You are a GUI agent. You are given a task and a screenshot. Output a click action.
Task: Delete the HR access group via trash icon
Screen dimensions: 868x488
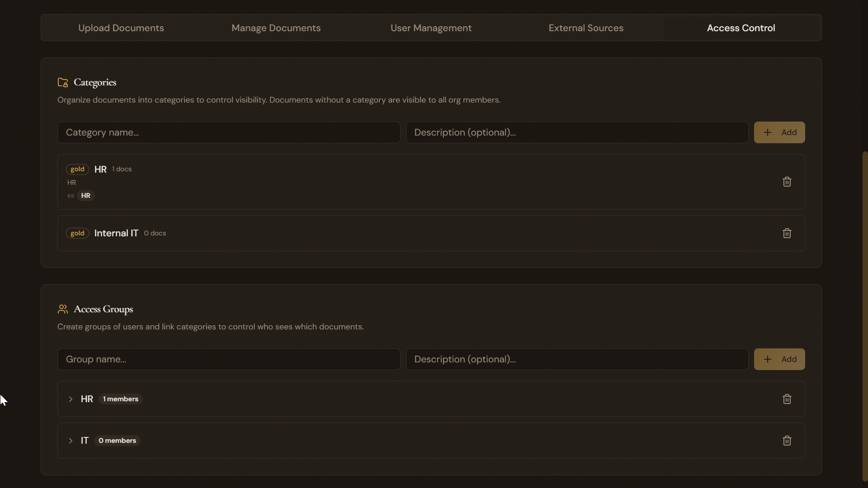click(x=787, y=399)
